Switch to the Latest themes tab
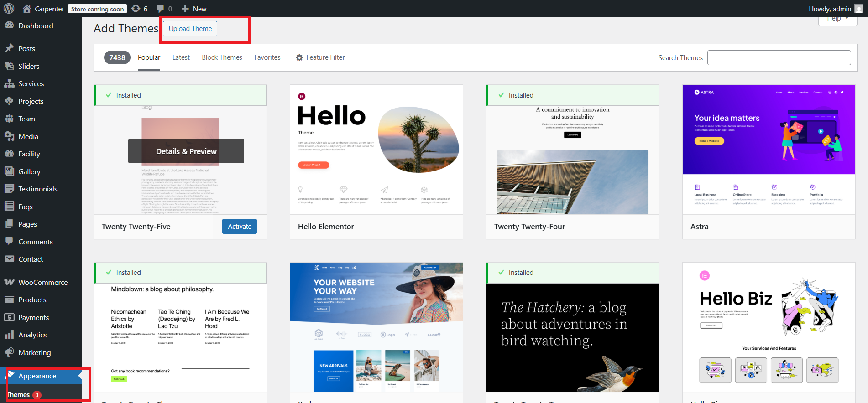This screenshot has width=868, height=403. click(x=181, y=57)
